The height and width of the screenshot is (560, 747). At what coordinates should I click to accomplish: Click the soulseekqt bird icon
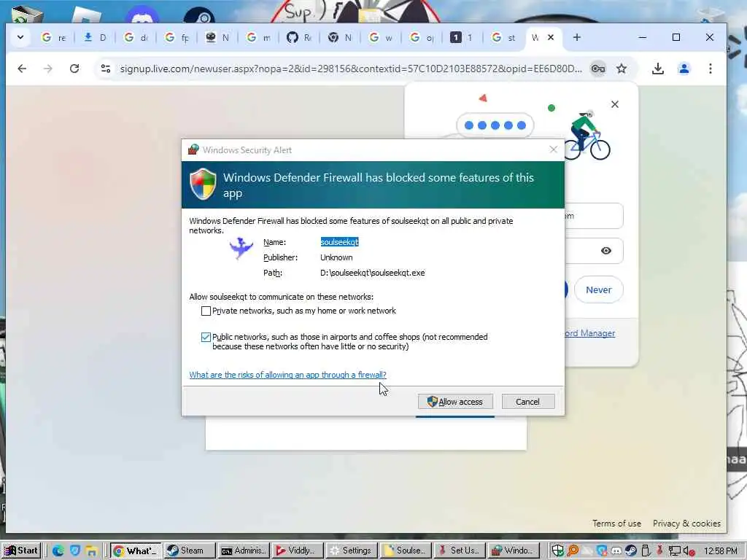tap(241, 248)
